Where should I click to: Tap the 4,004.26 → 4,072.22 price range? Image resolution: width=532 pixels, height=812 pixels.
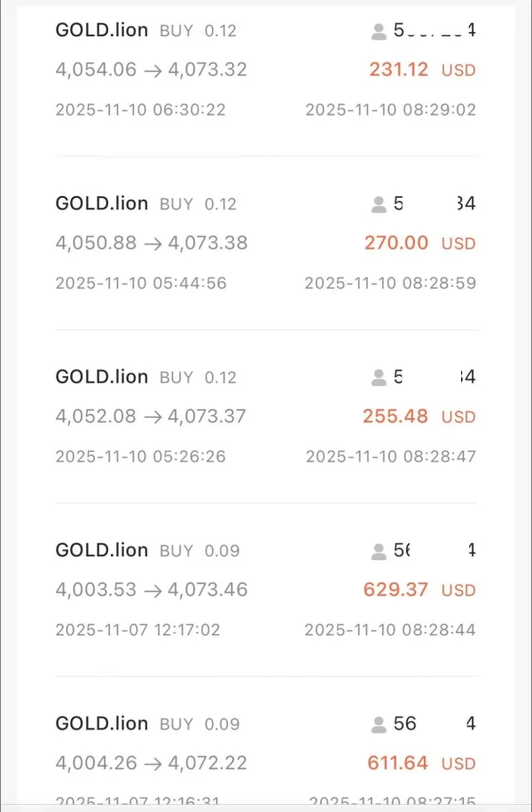[151, 762]
